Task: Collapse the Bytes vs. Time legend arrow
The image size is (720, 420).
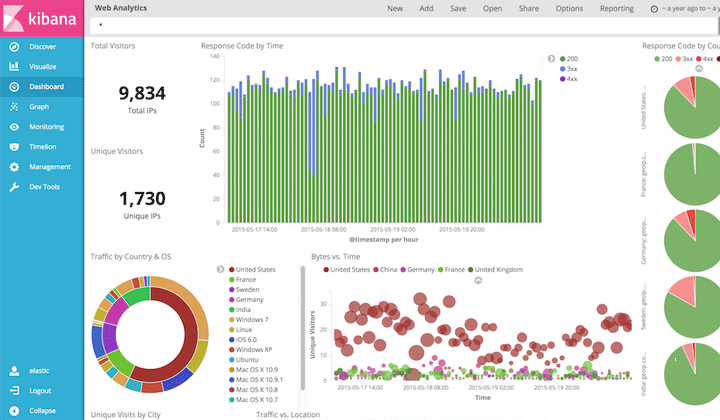Action: click(x=478, y=280)
